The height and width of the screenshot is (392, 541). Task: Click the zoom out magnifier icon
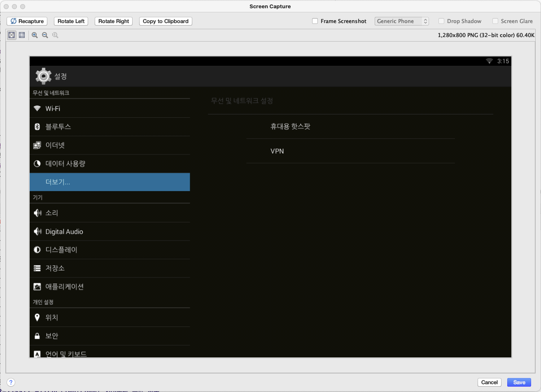point(45,35)
